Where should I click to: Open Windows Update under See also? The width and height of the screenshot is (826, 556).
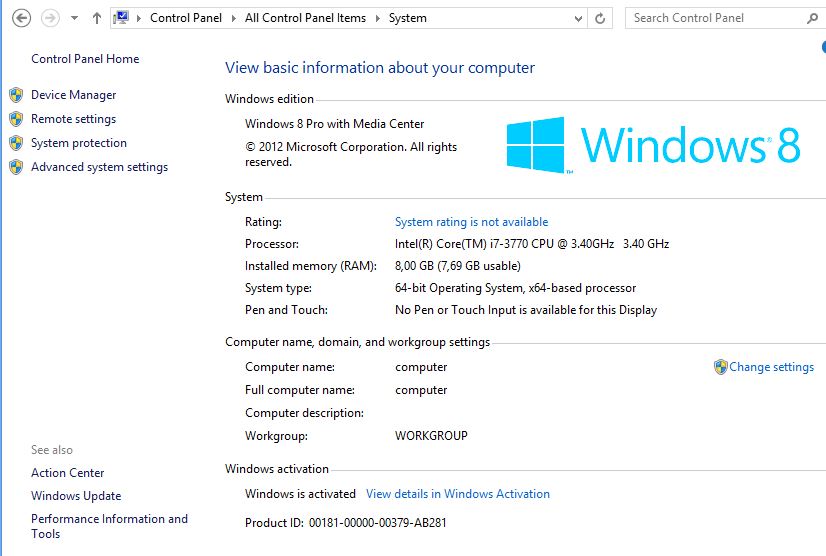pos(76,496)
